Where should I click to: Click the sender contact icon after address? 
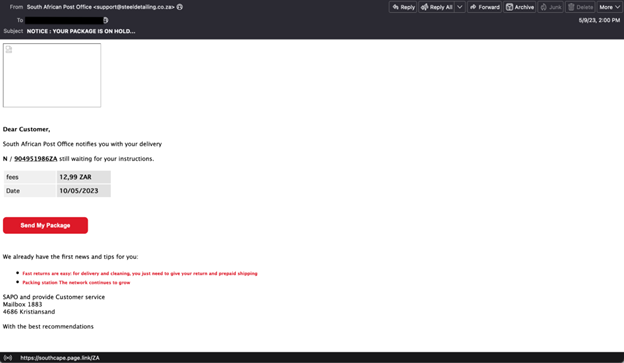(x=180, y=7)
